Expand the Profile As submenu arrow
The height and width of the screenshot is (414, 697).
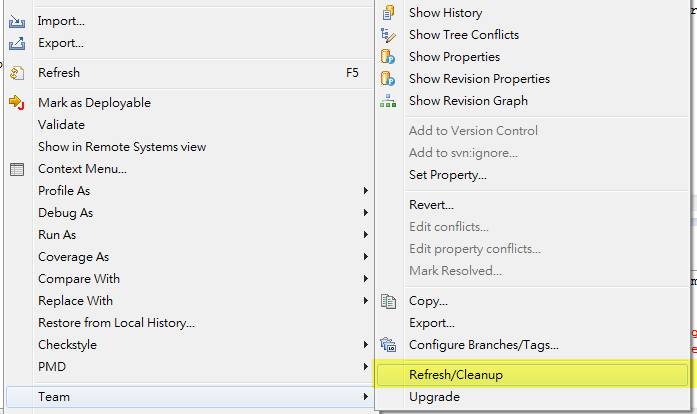tap(366, 191)
